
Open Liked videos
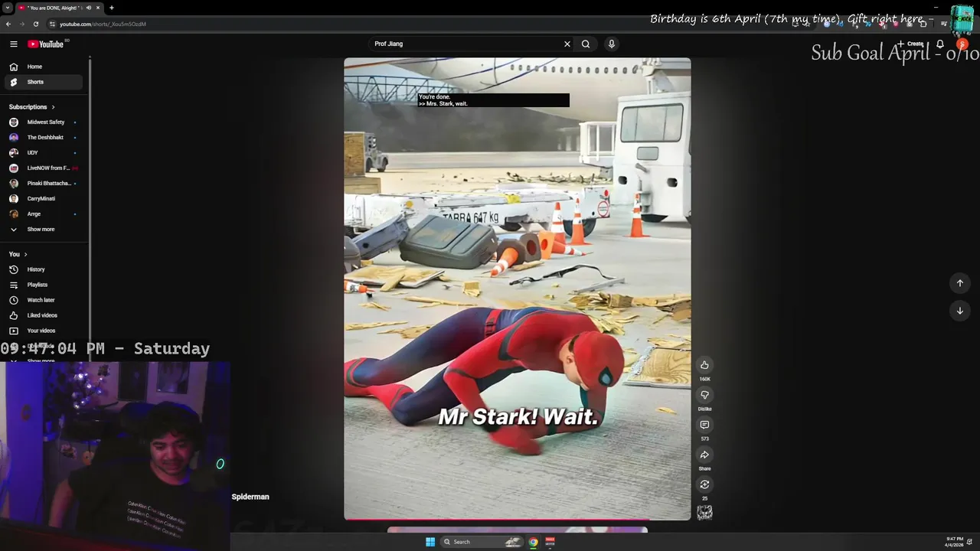click(x=43, y=315)
